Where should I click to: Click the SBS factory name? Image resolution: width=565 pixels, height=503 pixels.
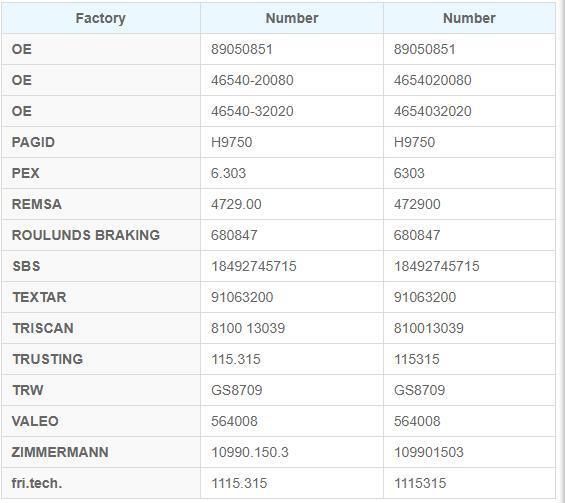coord(26,266)
